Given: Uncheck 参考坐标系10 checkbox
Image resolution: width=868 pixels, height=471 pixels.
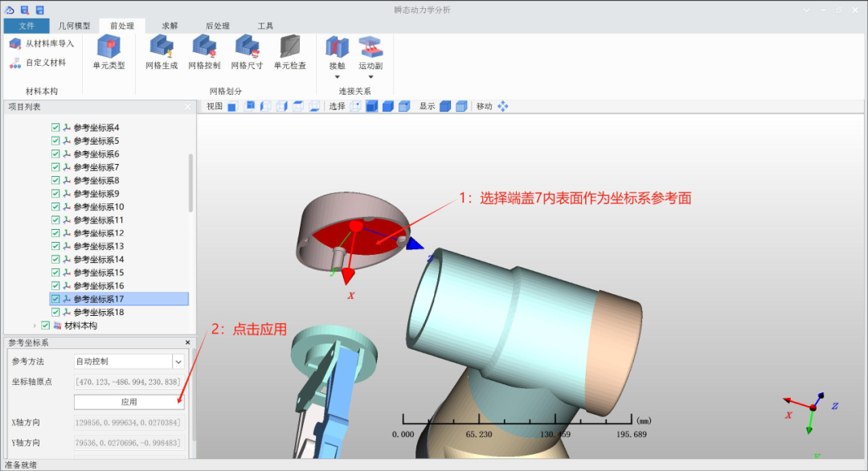Looking at the screenshot, I should click(55, 207).
